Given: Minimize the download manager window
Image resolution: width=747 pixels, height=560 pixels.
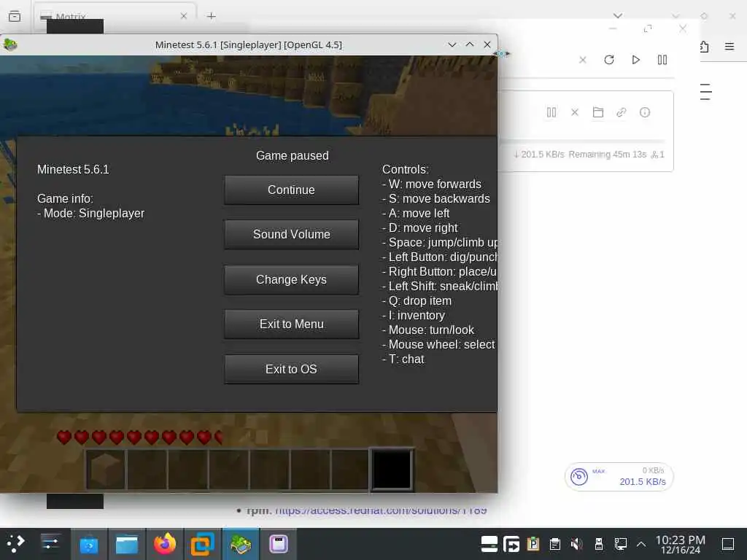Looking at the screenshot, I should [613, 28].
